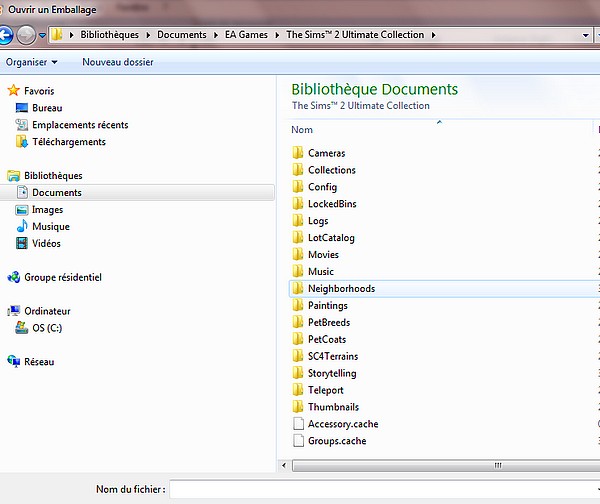
Task: Expand chevron after Documents breadcrumb
Action: tap(216, 35)
